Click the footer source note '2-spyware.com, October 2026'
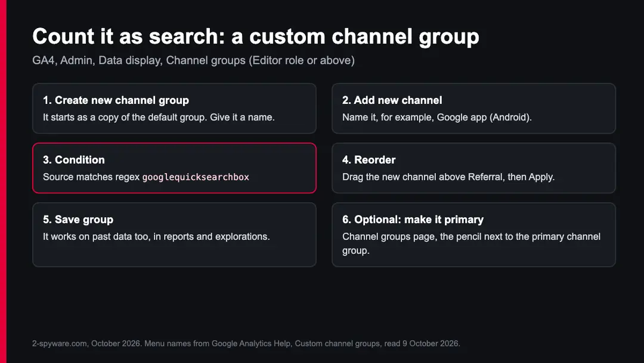 86,343
